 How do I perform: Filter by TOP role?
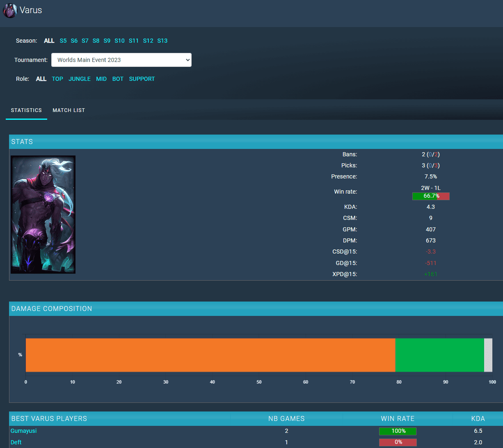pyautogui.click(x=57, y=79)
